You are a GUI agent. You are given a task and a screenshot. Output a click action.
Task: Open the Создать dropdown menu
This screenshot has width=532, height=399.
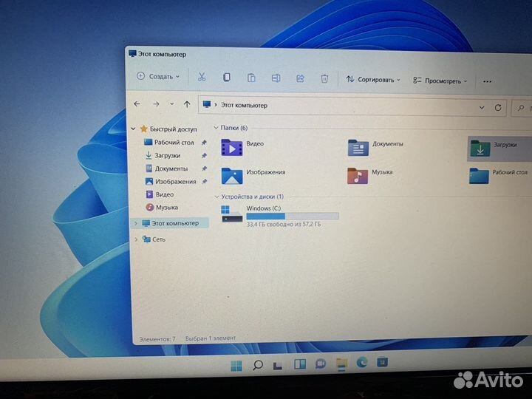pyautogui.click(x=158, y=76)
